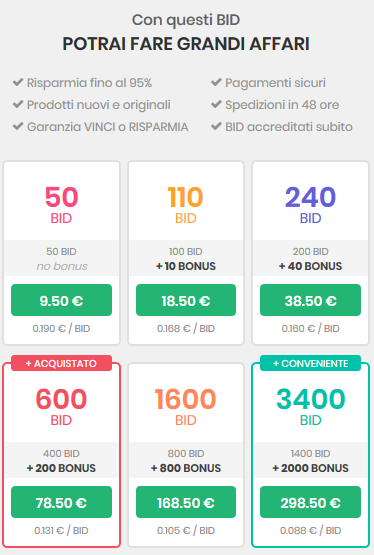The height and width of the screenshot is (555, 374).
Task: Click the checkmark before Spedizioni in 48 ore
Action: coord(216,104)
